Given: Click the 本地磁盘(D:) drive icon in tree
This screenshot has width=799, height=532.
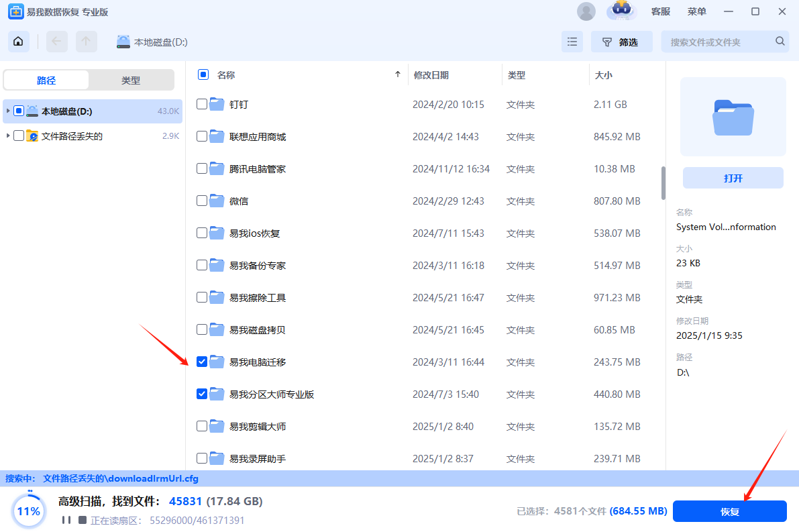Looking at the screenshot, I should point(32,111).
